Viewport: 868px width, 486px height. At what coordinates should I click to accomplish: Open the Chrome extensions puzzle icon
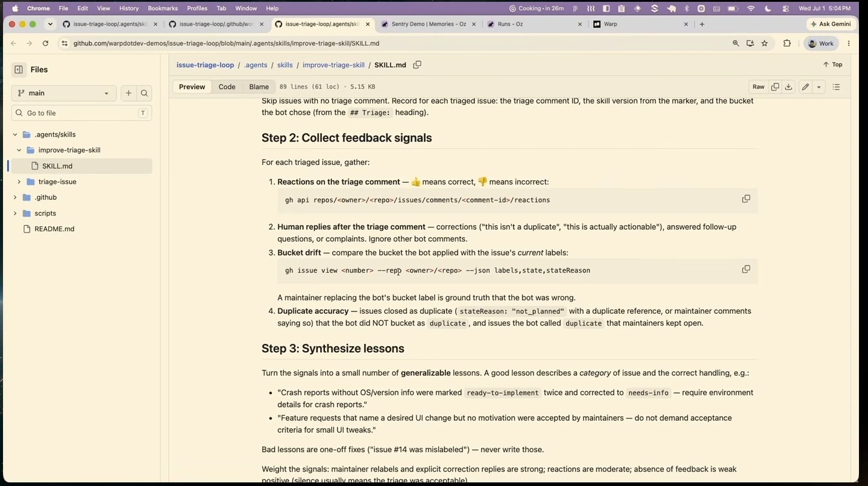787,43
